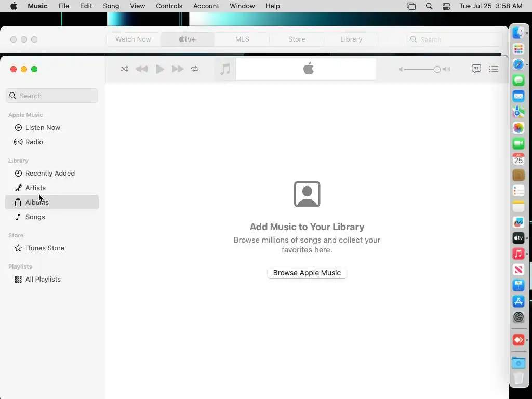Image resolution: width=532 pixels, height=399 pixels.
Task: Focus the Search field in TV window
Action: [454, 39]
